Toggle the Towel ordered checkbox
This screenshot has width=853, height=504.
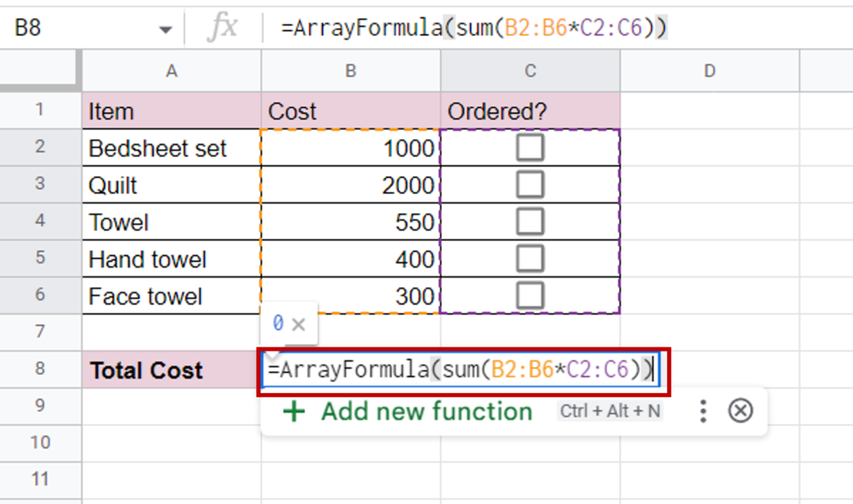coord(530,222)
